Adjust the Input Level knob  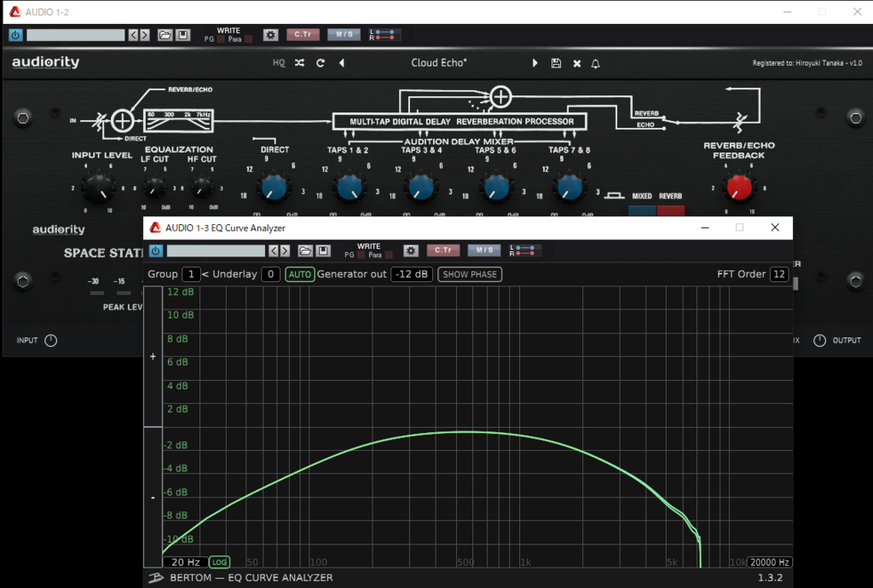(99, 187)
